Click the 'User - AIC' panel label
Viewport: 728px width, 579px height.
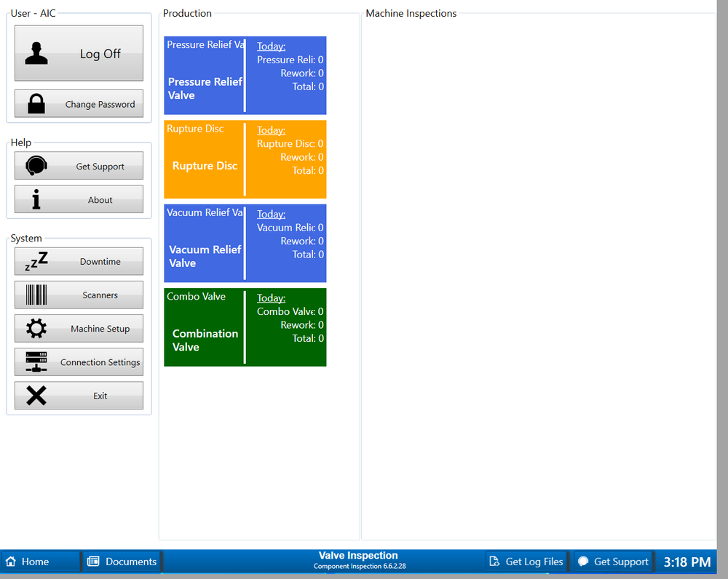coord(33,13)
